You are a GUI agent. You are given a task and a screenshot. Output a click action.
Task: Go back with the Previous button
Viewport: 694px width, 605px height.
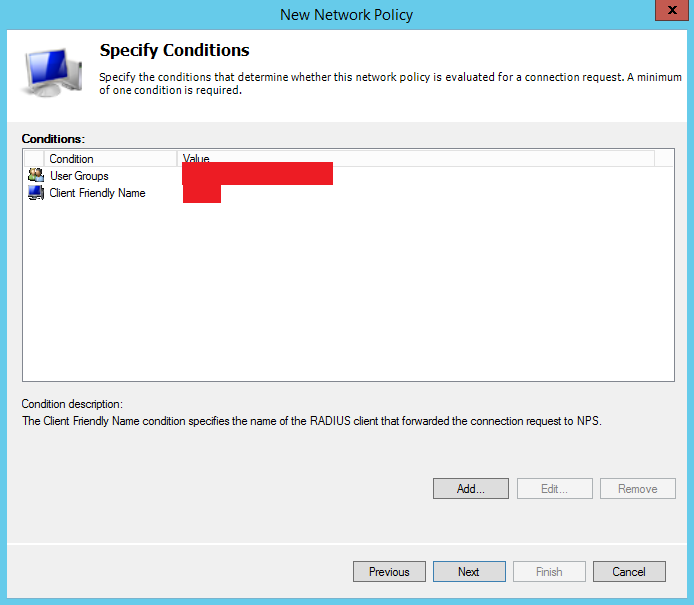389,572
